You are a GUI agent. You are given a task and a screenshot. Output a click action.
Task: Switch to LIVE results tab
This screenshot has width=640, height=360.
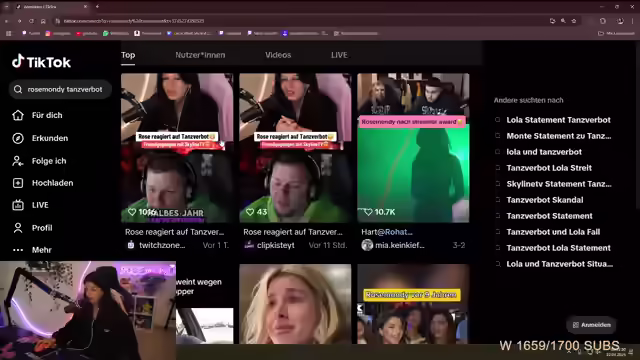pos(339,55)
